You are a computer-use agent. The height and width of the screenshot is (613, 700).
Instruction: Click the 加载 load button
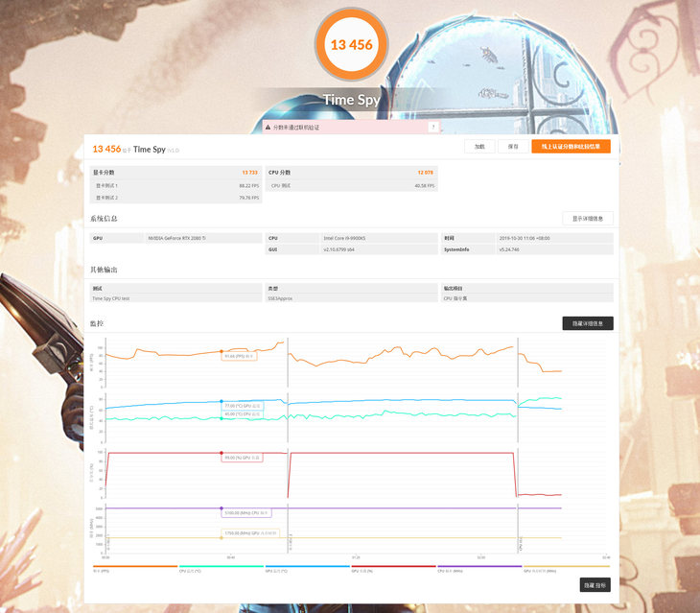479,147
